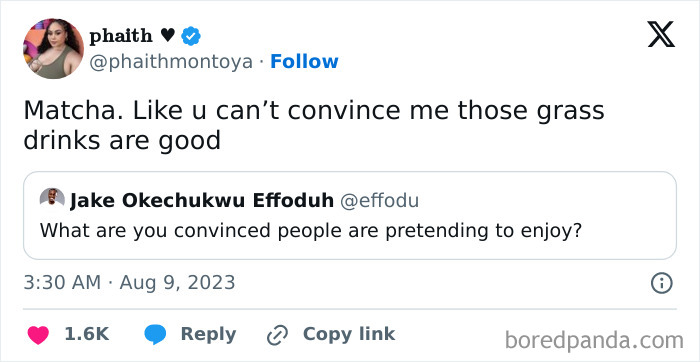The width and height of the screenshot is (700, 362).
Task: Open the @phaithmontoya handle
Action: point(171,62)
